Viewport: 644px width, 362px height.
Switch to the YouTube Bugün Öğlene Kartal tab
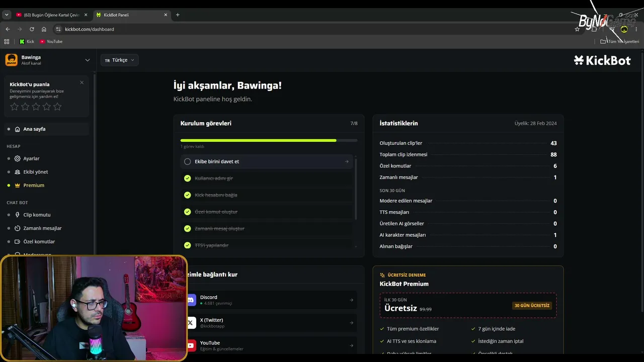pyautogui.click(x=52, y=15)
